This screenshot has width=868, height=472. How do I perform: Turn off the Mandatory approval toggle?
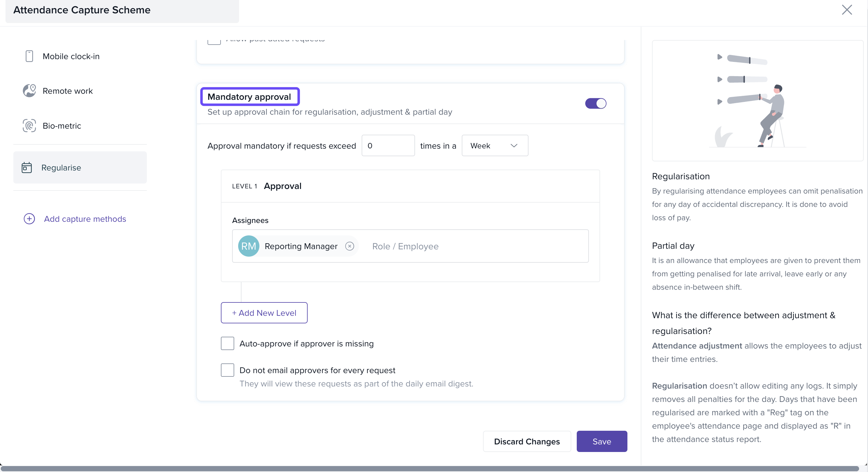pos(595,103)
